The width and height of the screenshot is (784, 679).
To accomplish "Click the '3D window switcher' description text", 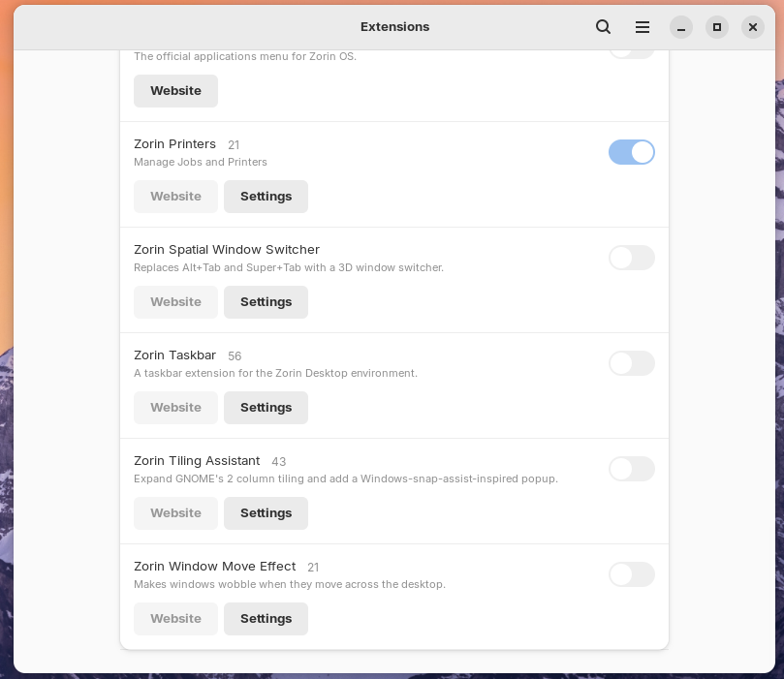I will coord(289,267).
